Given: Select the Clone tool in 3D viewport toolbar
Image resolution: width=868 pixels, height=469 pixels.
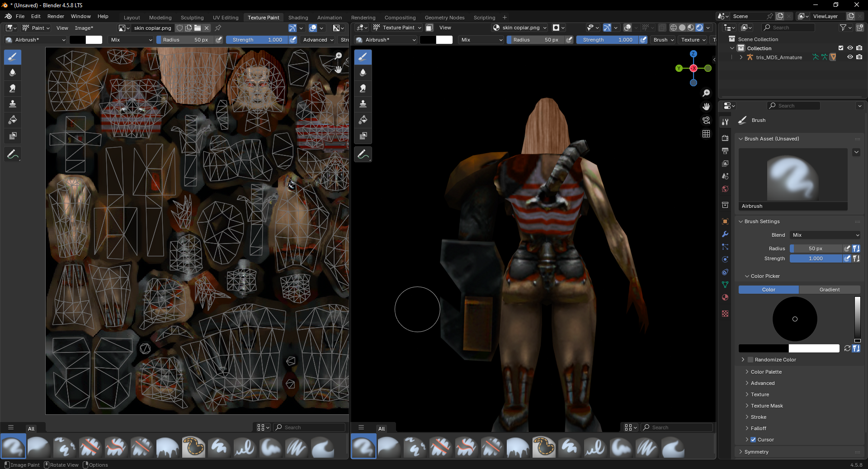Looking at the screenshot, I should click(363, 104).
